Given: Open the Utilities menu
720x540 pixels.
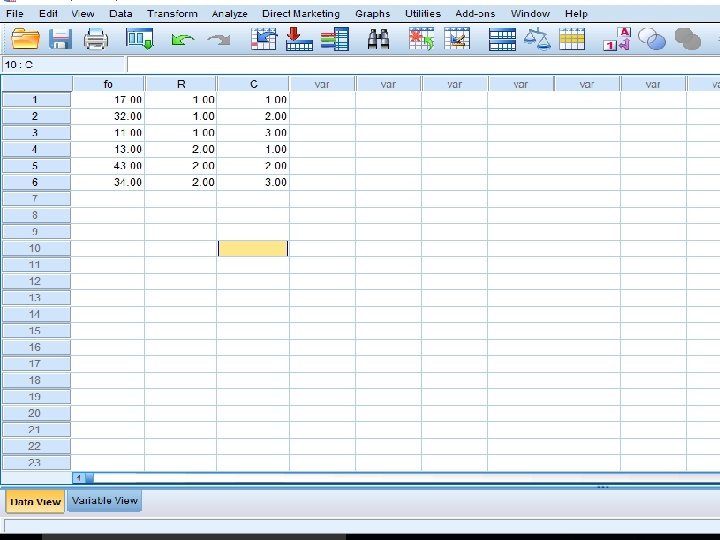Looking at the screenshot, I should click(x=422, y=14).
